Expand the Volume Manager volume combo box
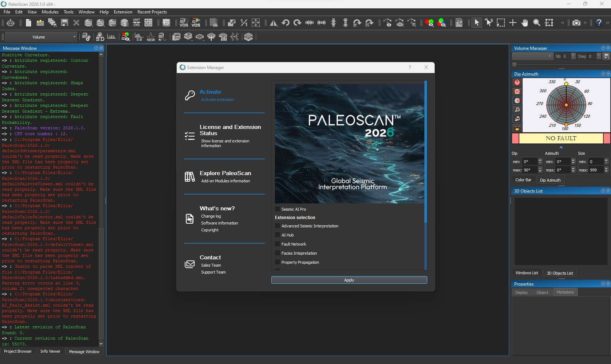 (x=532, y=56)
